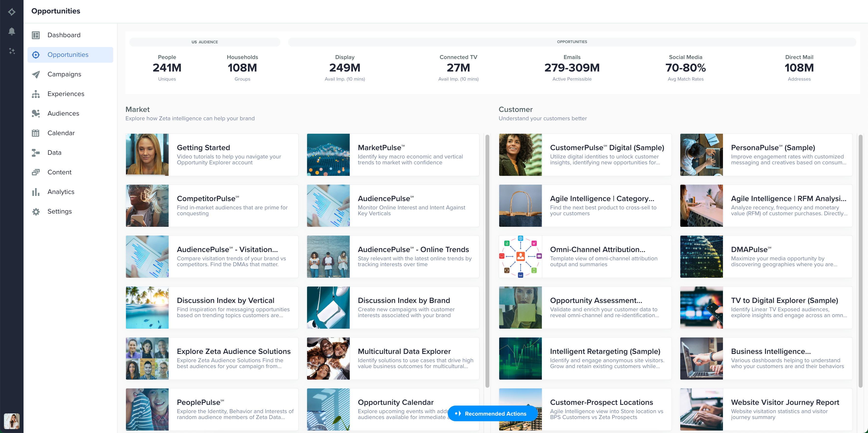This screenshot has width=868, height=433.
Task: Open Customer-Prospect Locations card
Action: click(x=585, y=409)
